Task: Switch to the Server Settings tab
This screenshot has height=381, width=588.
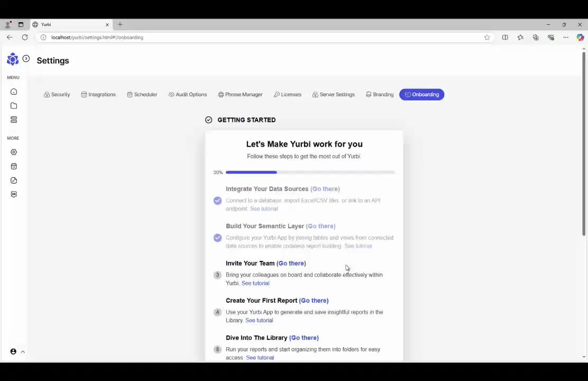Action: point(333,95)
